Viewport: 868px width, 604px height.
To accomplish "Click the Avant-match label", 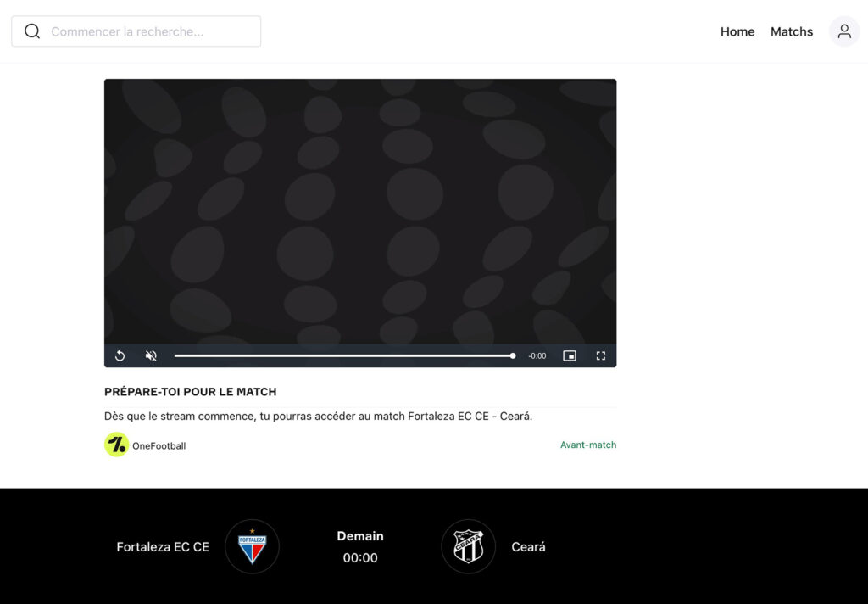I will click(588, 445).
